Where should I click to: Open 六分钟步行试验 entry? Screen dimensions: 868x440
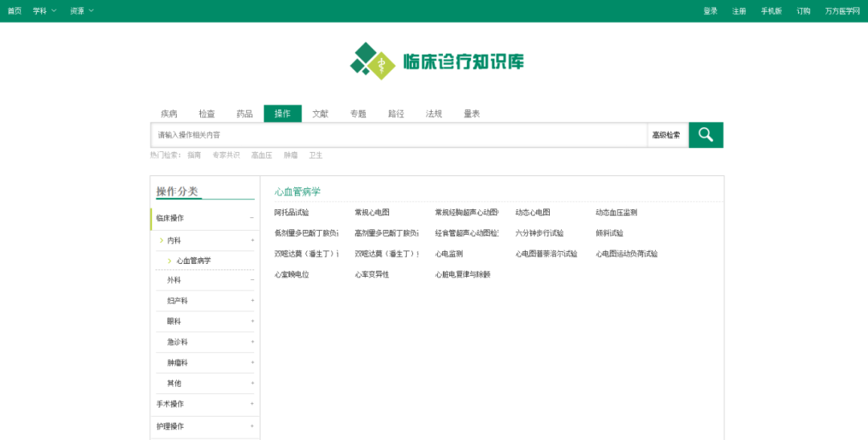coord(540,233)
